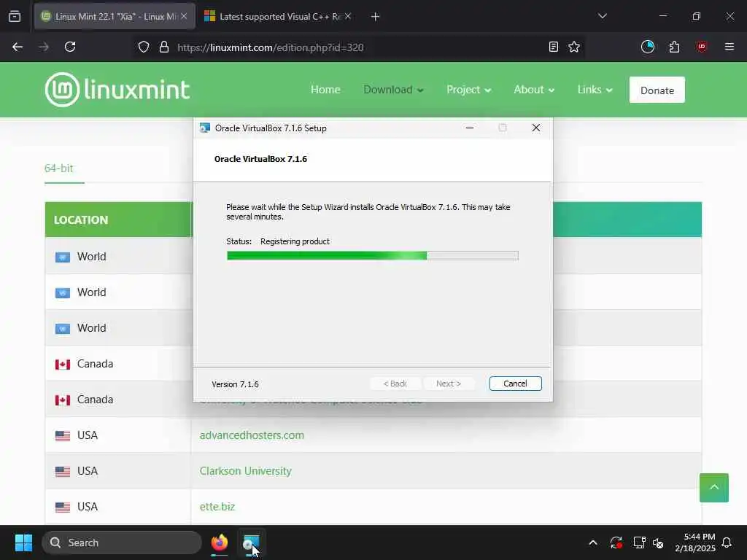Viewport: 747px width, 560px height.
Task: Open Firefox from the taskbar
Action: (x=219, y=542)
